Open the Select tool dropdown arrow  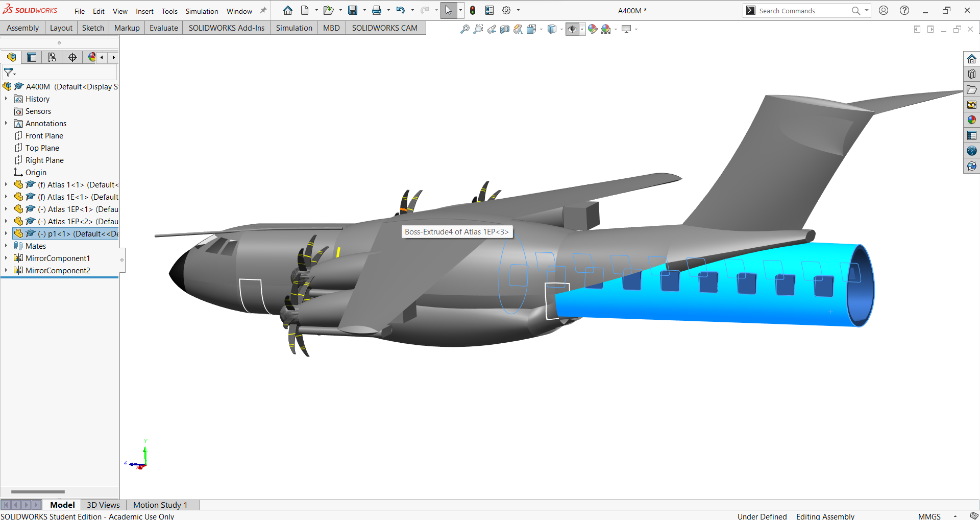460,10
